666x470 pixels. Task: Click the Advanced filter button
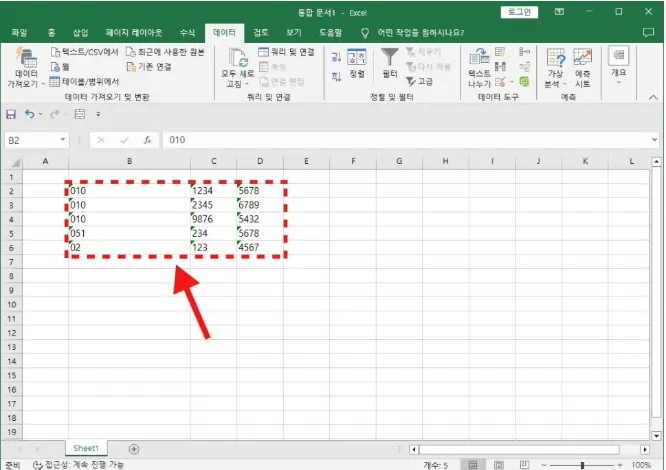420,81
